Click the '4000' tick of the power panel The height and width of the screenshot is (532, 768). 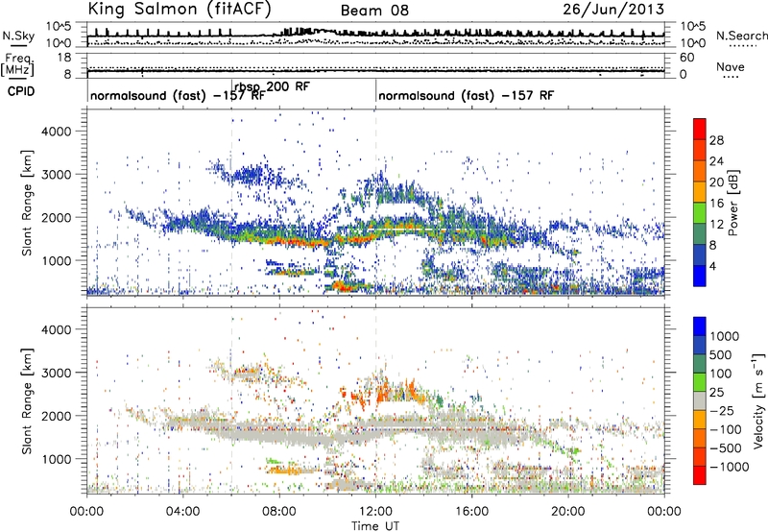57,132
